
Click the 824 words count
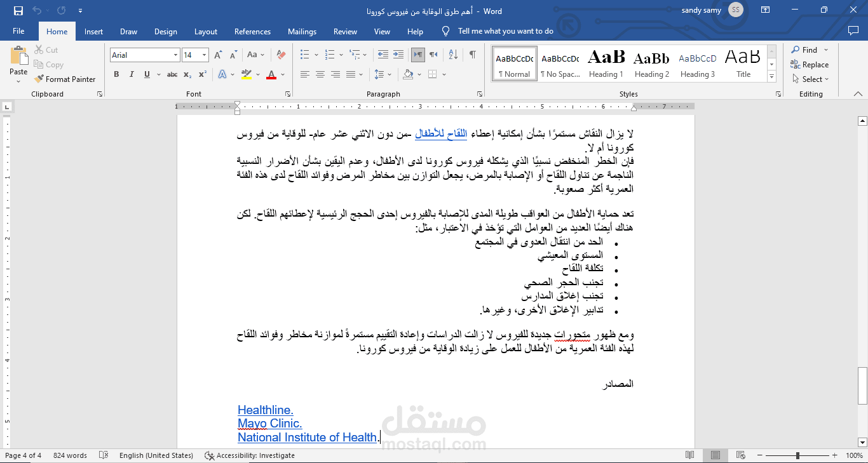[x=70, y=455]
